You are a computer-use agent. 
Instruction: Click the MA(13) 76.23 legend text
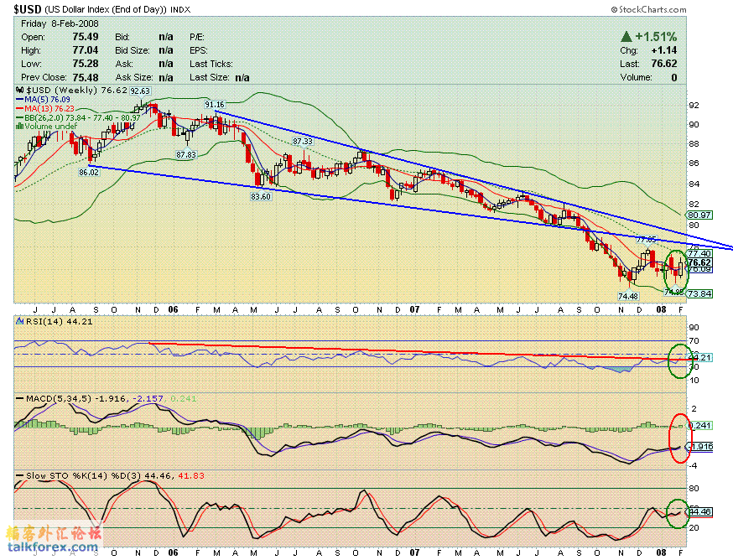pos(49,108)
